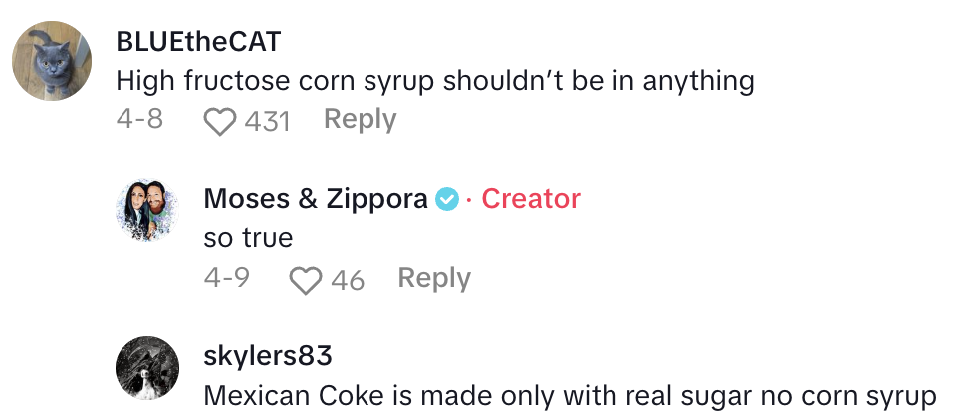Screen dimensions: 980x420
Task: Click the red Creator label
Action: 531,199
